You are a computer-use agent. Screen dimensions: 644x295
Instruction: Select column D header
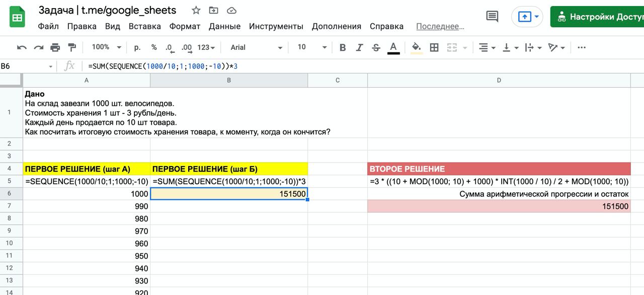[x=499, y=80]
